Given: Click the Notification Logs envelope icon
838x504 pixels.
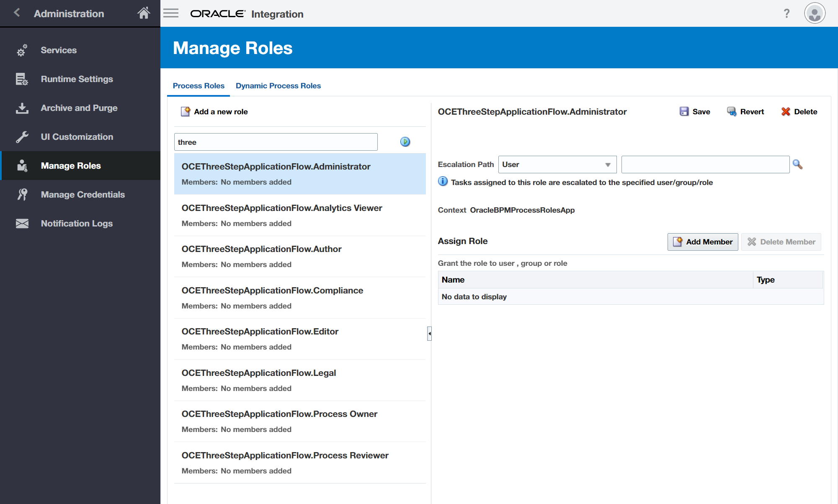Looking at the screenshot, I should [x=22, y=224].
